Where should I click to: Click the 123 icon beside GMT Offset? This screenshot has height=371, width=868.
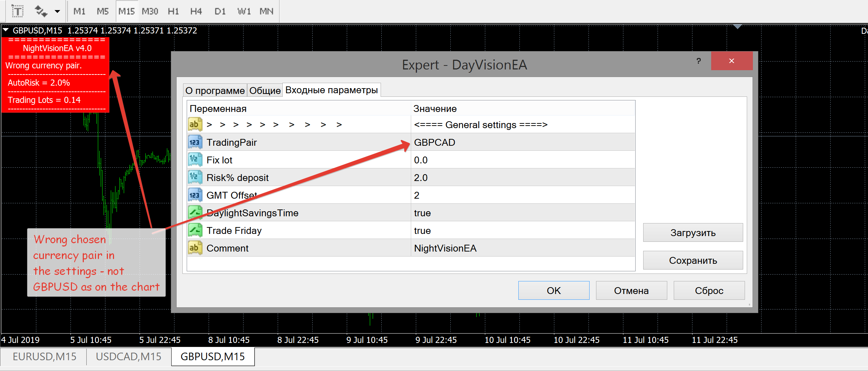(x=195, y=195)
